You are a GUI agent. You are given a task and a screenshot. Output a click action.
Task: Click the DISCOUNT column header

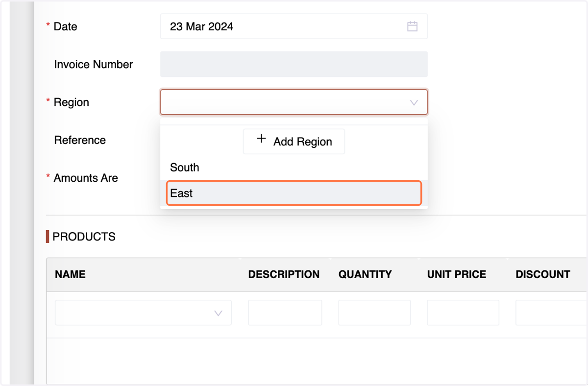543,274
